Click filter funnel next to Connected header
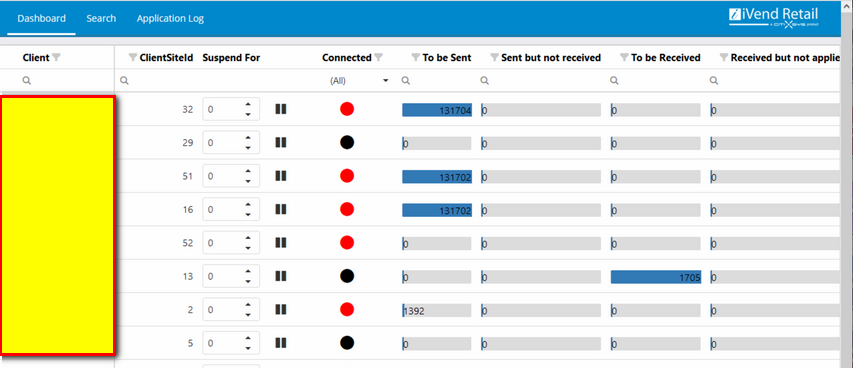Image resolution: width=854 pixels, height=368 pixels. point(379,58)
